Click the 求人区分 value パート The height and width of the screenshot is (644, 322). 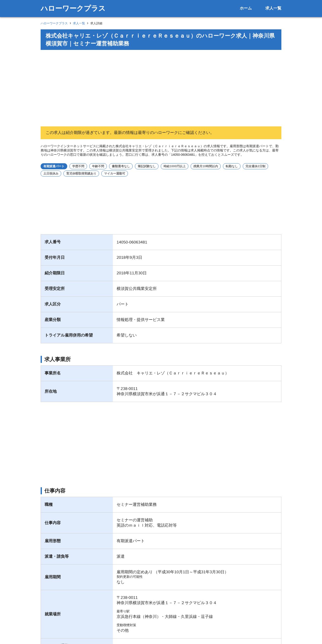point(123,304)
